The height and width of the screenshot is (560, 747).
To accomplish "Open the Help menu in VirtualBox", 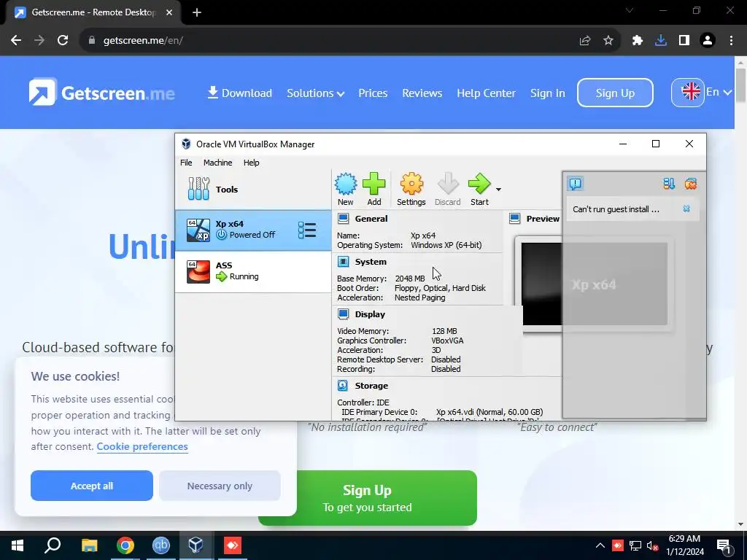I will pos(251,163).
